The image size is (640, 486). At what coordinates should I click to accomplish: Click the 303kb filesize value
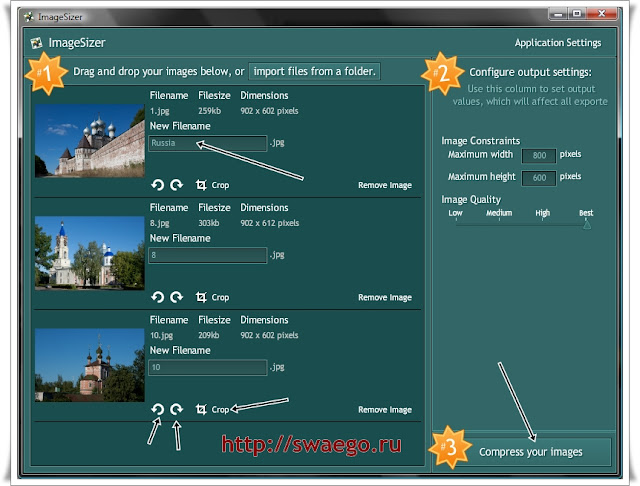pos(209,223)
